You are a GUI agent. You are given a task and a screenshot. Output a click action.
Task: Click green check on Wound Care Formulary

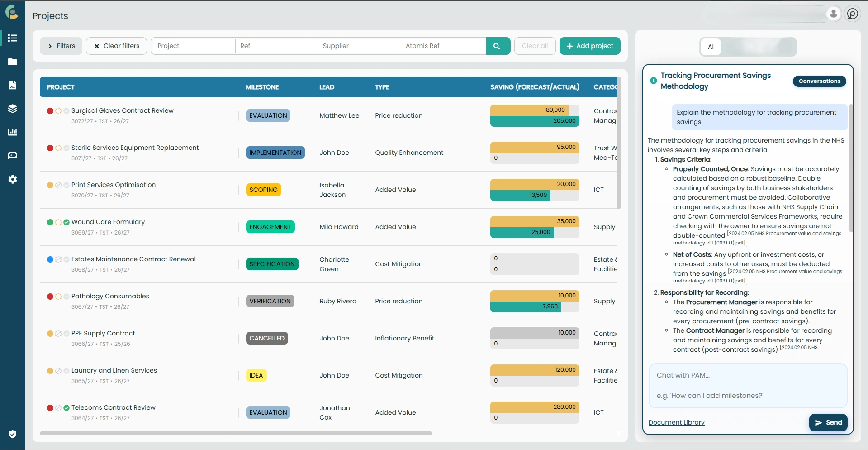tap(66, 222)
